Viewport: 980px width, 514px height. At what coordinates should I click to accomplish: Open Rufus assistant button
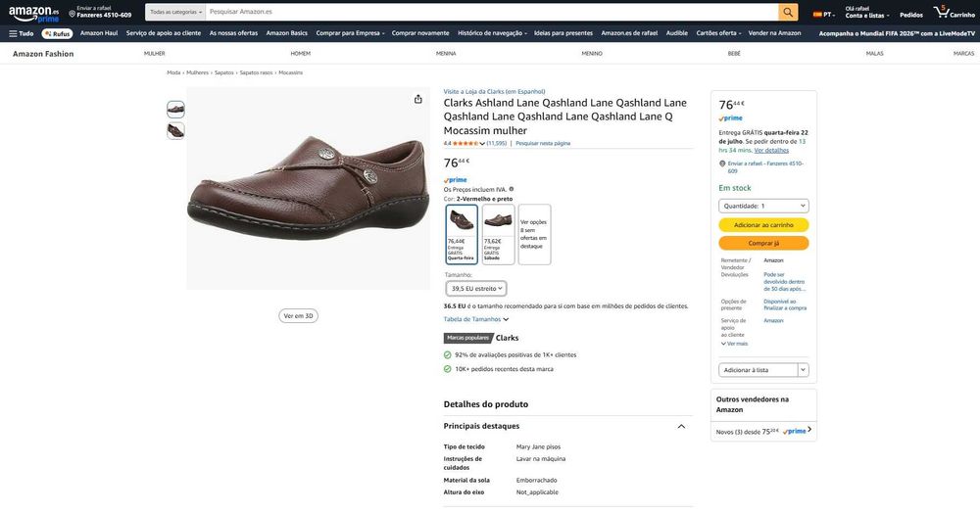(x=58, y=33)
